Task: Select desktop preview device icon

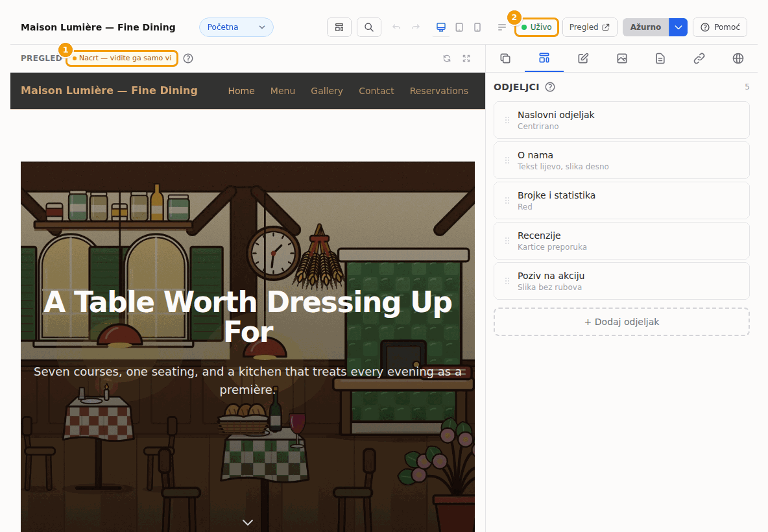Action: click(x=441, y=27)
